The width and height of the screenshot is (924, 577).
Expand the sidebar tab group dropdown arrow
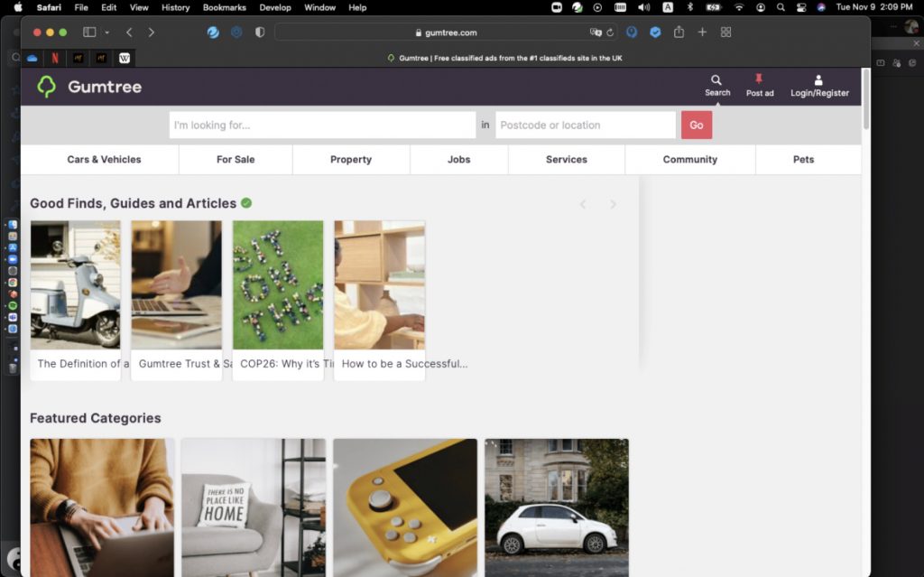107,33
